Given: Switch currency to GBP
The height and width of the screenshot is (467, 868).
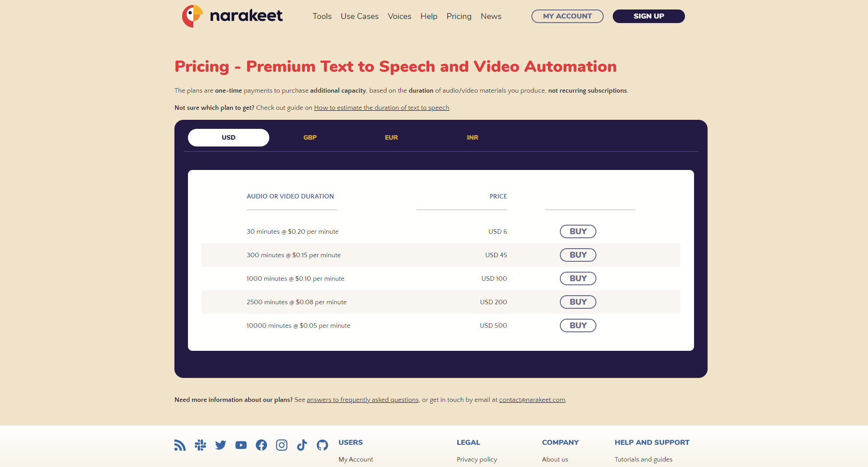Looking at the screenshot, I should [x=310, y=137].
